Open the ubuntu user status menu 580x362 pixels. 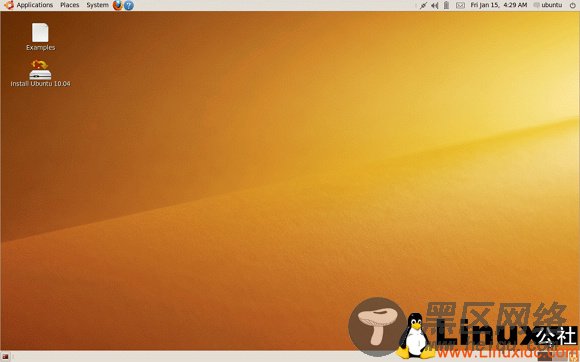548,5
